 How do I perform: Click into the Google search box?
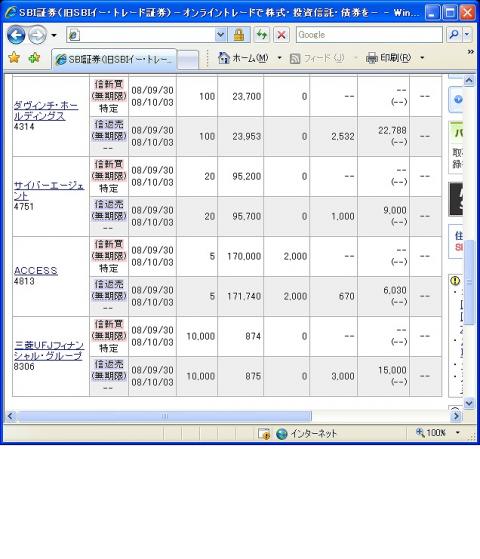click(x=369, y=35)
